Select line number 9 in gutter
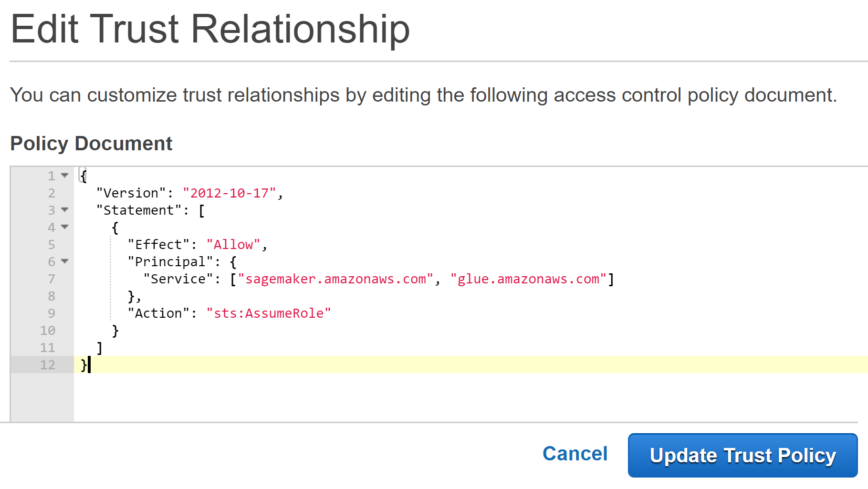 (x=52, y=313)
